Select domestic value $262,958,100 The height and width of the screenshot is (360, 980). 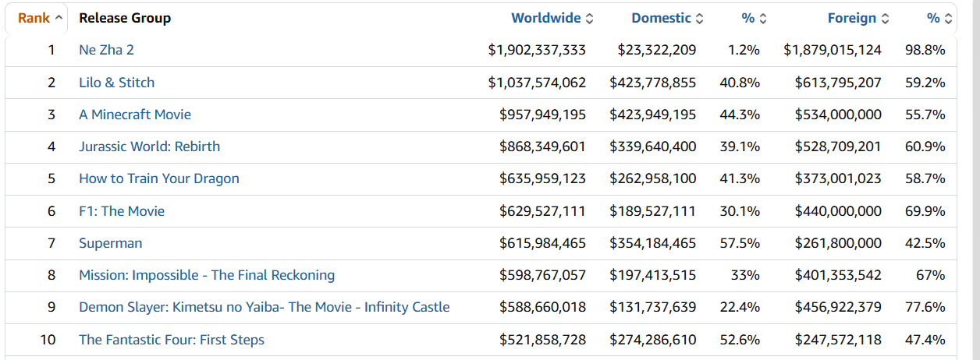click(653, 178)
